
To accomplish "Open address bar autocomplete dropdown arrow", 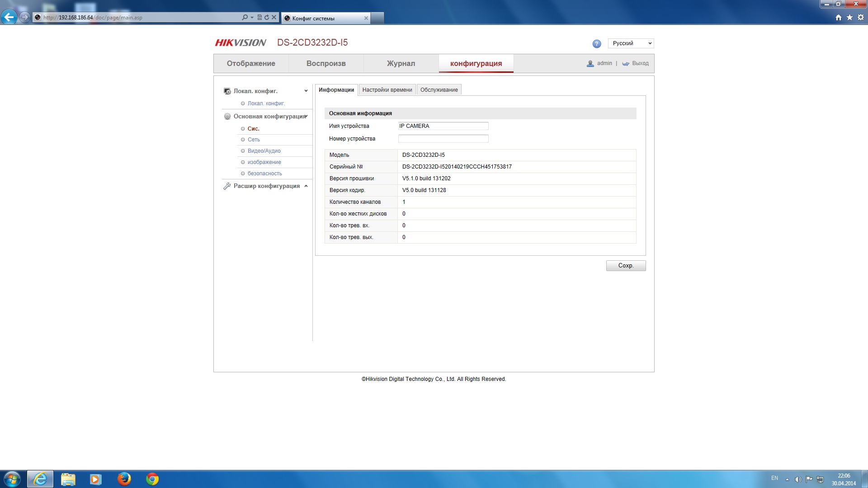I will click(x=252, y=18).
